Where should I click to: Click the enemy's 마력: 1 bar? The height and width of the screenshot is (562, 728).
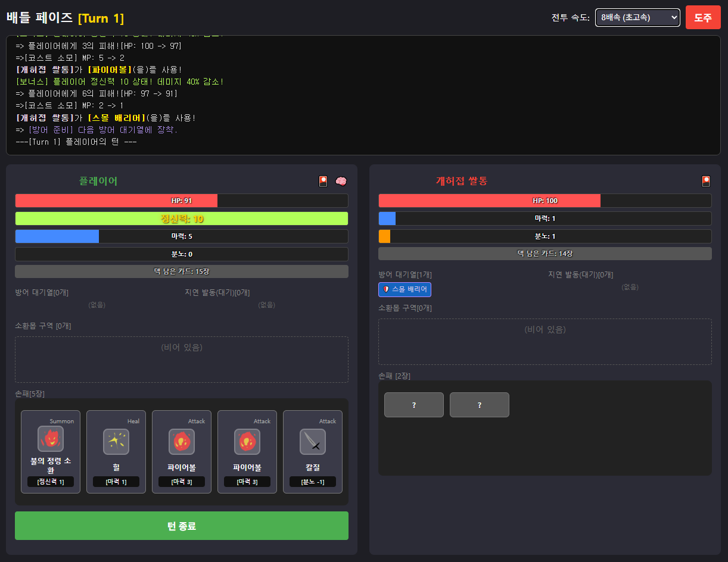pyautogui.click(x=545, y=218)
